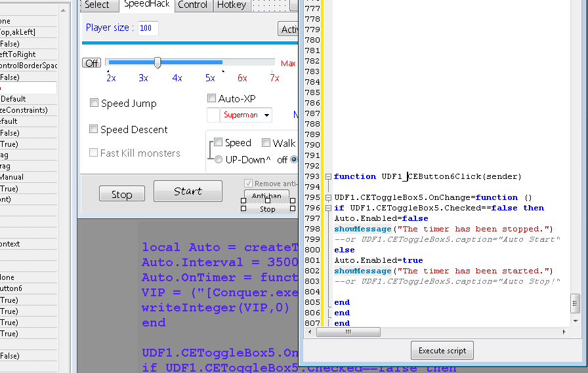Click the speed slider thumb
588x373 pixels.
coord(157,62)
